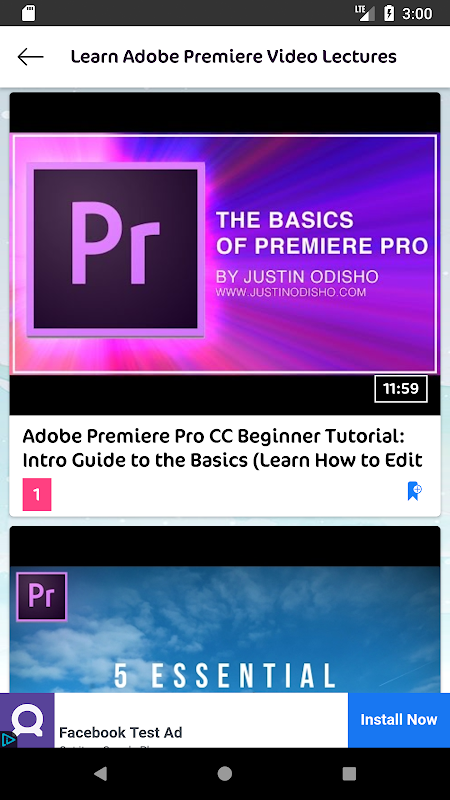Bookmark the Beginner Tutorial video
Screen dimensions: 450x800
pyautogui.click(x=415, y=491)
